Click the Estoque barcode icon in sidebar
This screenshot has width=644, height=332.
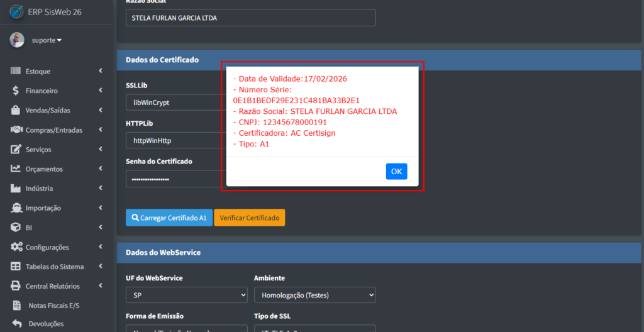[15, 72]
